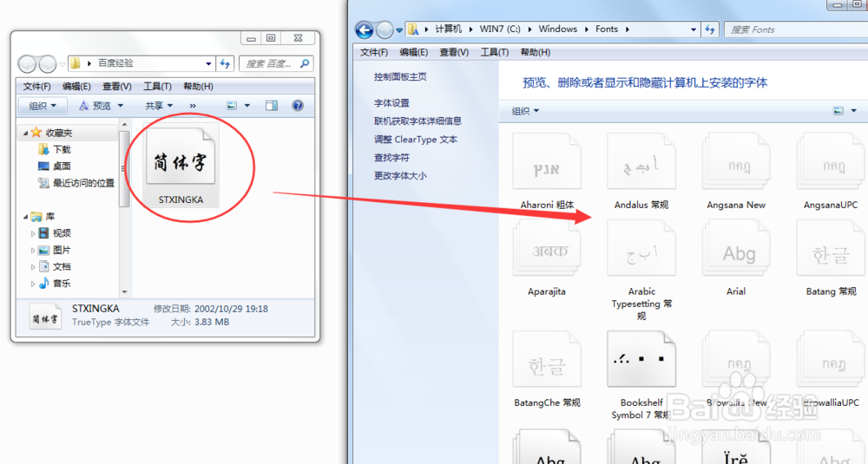
Task: Click 联机获取字体详细信息 link
Action: (x=418, y=121)
